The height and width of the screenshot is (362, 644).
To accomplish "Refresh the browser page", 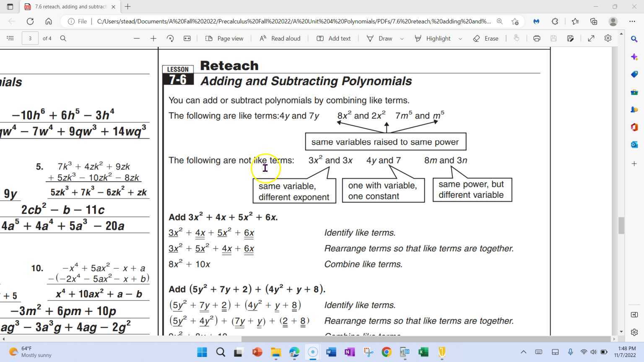I will (x=30, y=21).
